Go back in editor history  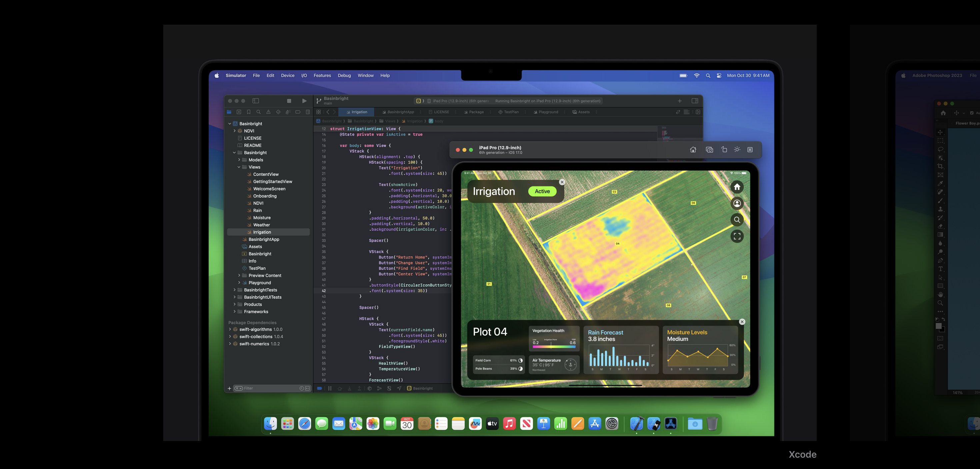click(328, 112)
